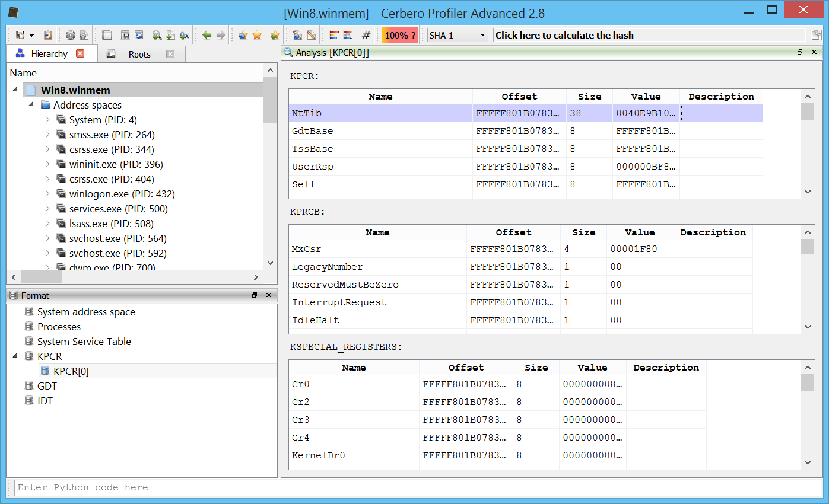Select lsass.exe (PID: 508) in tree
The height and width of the screenshot is (504, 829).
tap(112, 224)
